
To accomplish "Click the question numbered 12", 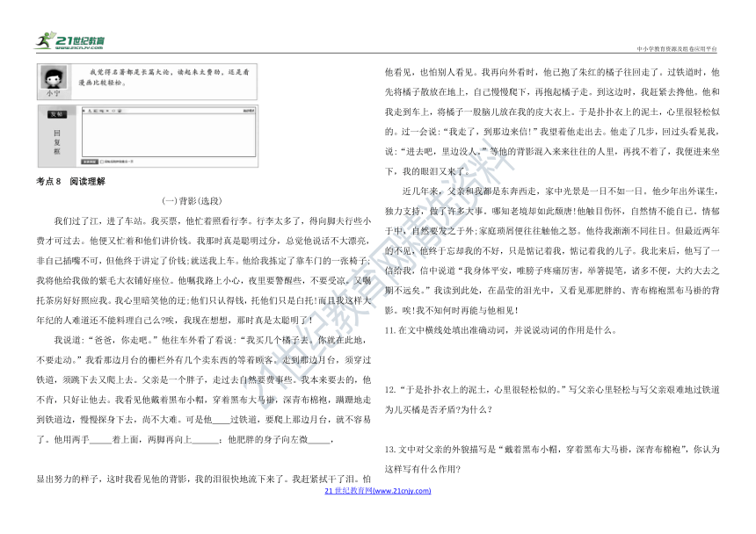I will tap(552, 400).
